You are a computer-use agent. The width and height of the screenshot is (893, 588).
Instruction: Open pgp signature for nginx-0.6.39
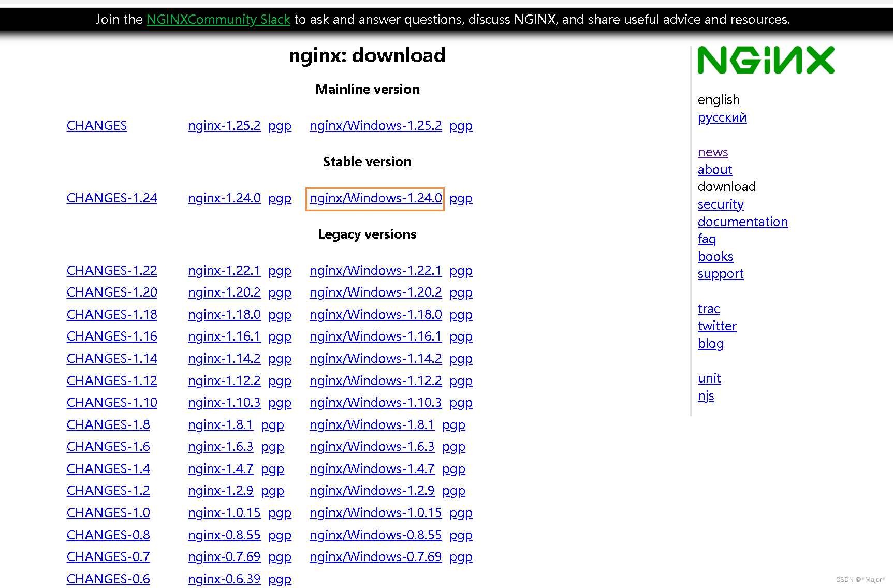[x=280, y=580]
